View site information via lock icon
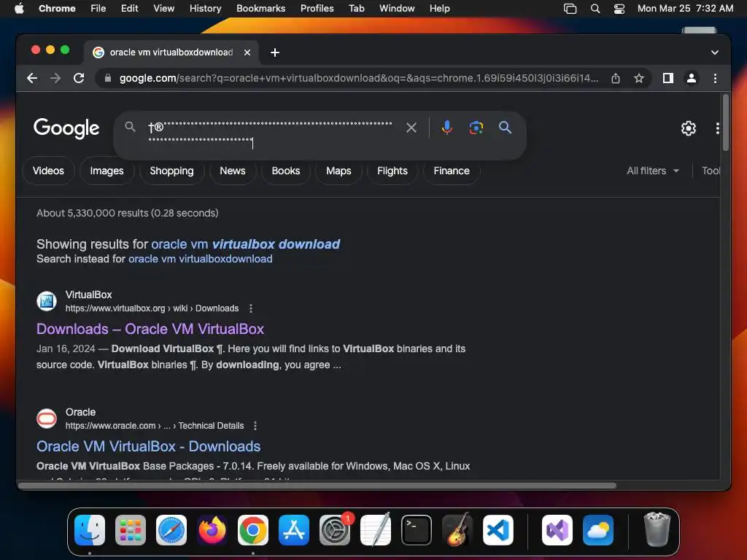 coord(108,78)
